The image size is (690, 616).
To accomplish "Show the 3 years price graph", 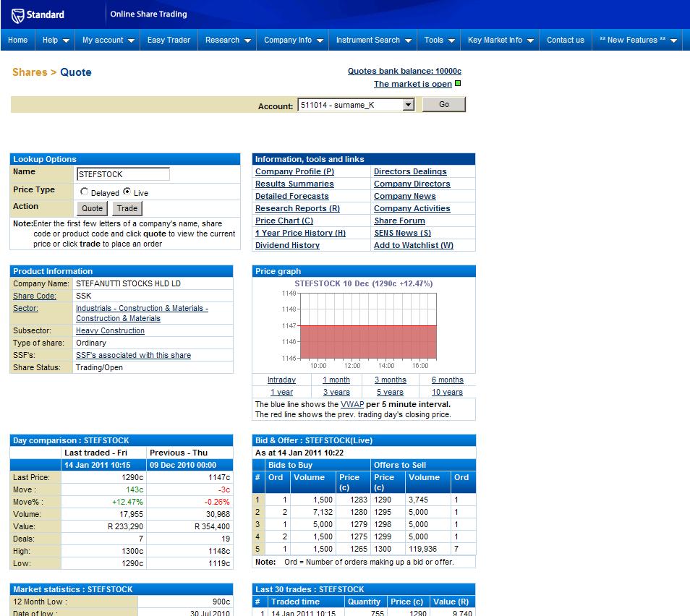I will tap(336, 392).
